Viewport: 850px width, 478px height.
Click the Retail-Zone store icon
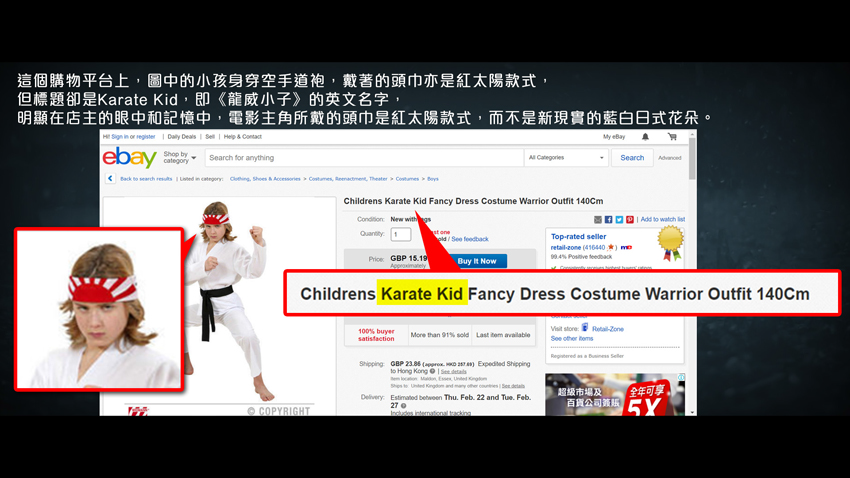coord(585,327)
